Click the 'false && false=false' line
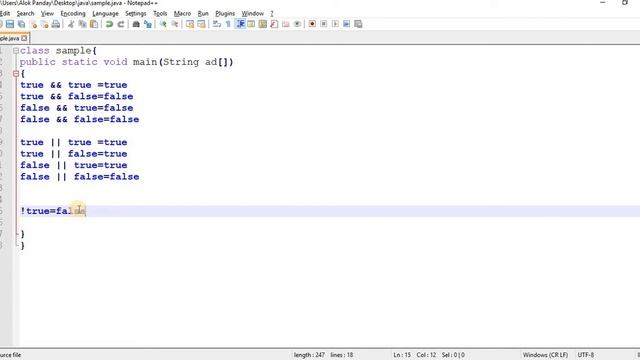640x360 pixels. [80, 119]
